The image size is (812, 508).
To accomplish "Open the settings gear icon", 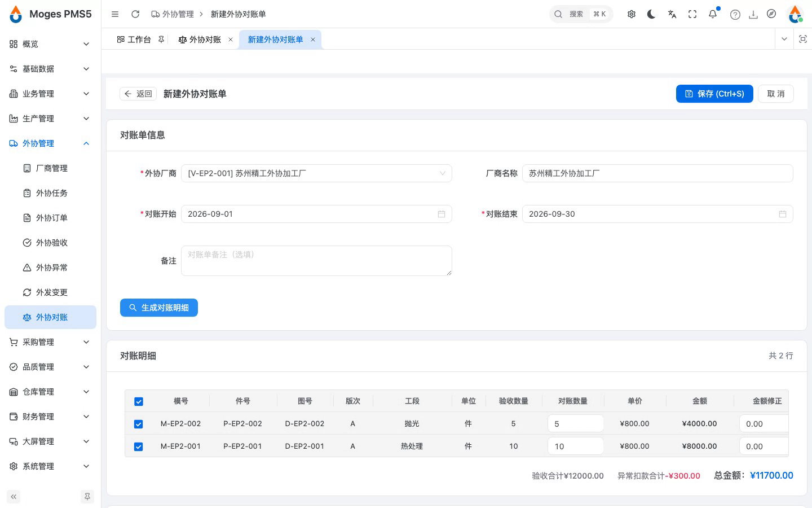I will [x=632, y=14].
